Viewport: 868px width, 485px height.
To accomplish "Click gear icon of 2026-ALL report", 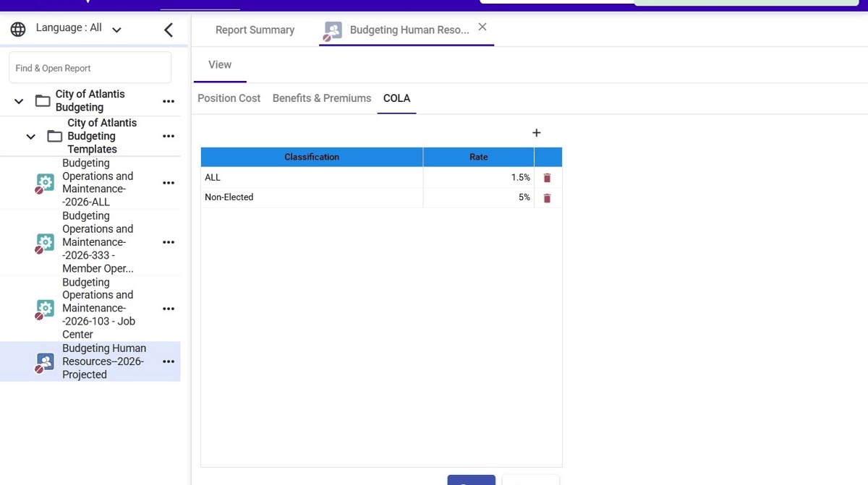I will [x=44, y=184].
